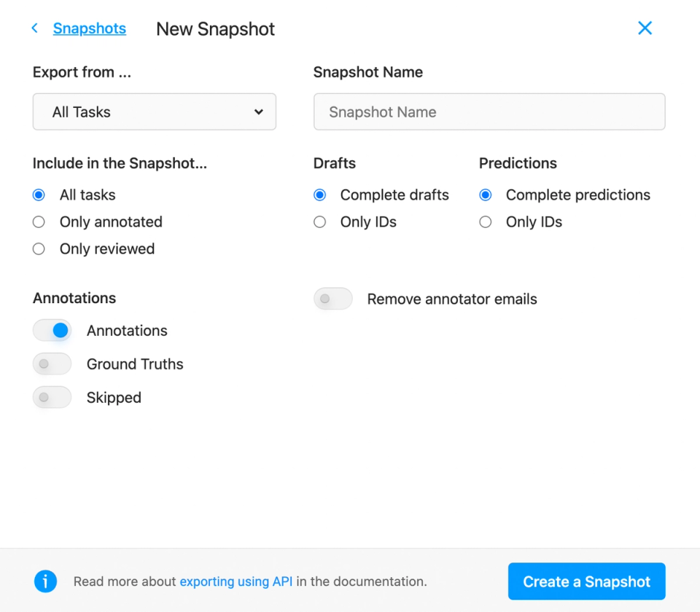Enable the Ground Truths toggle
This screenshot has width=700, height=612.
pos(52,364)
